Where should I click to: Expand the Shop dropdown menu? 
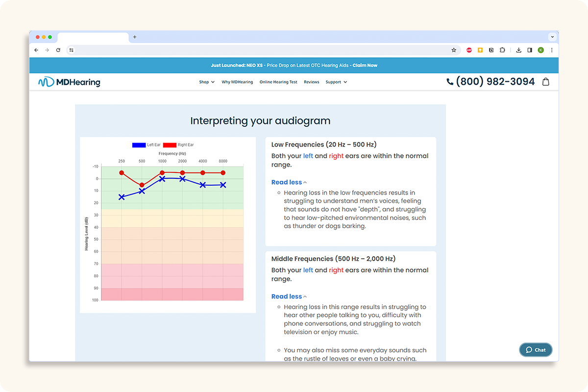206,82
